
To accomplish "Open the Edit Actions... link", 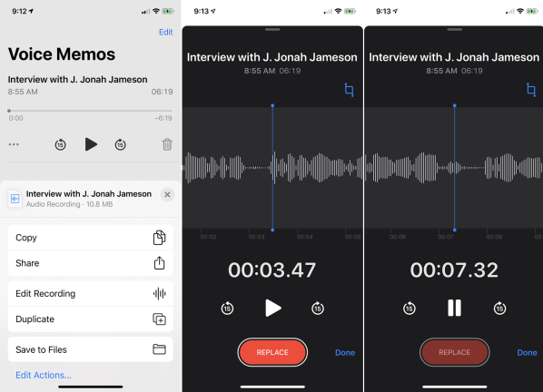I will point(44,375).
